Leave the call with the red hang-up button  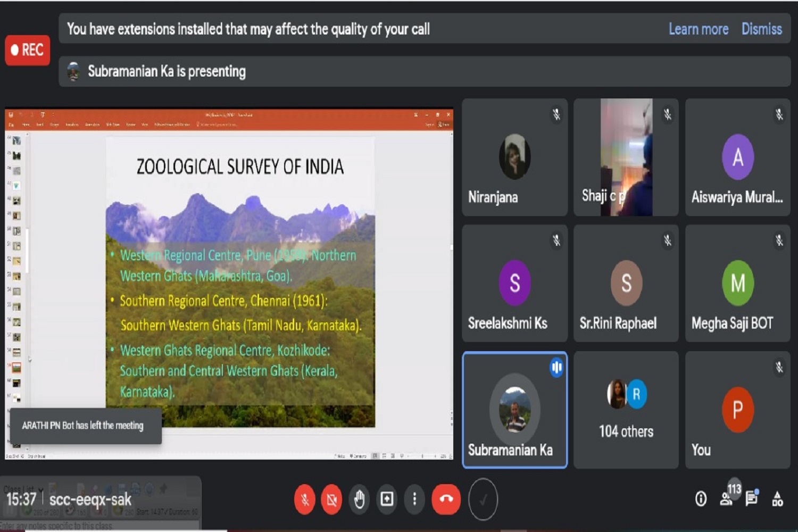446,499
